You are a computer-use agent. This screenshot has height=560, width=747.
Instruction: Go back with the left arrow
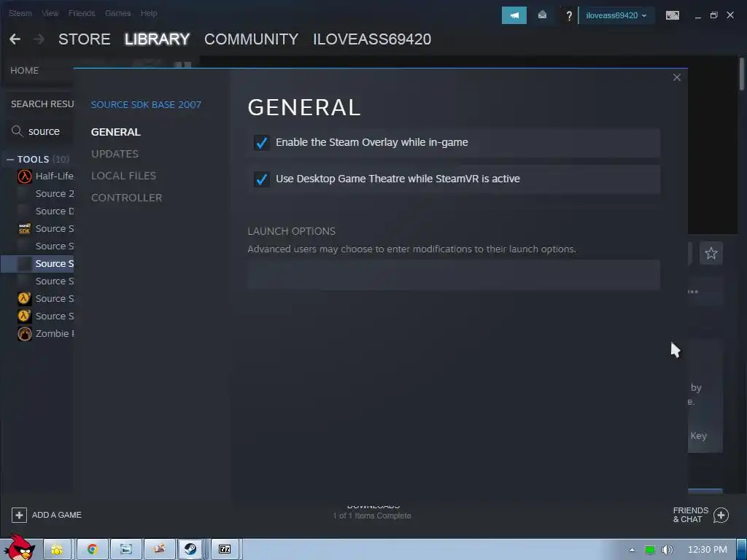point(15,39)
